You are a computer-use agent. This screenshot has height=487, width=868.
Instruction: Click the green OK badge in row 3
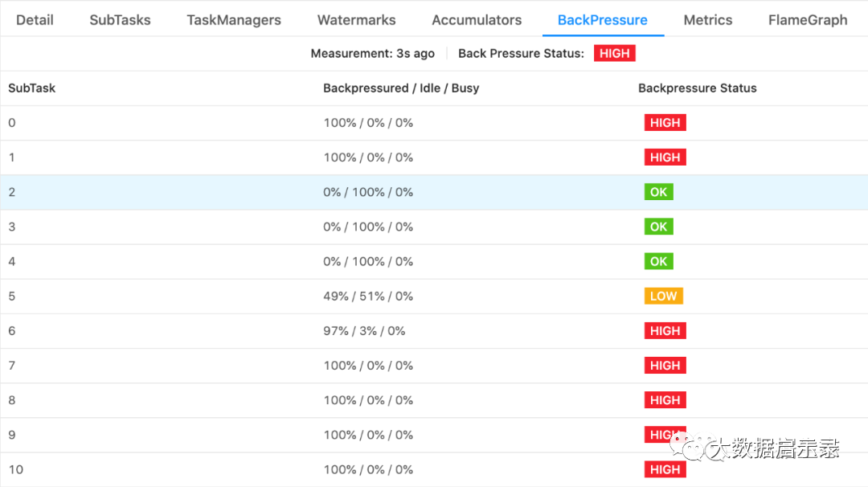[x=659, y=227]
